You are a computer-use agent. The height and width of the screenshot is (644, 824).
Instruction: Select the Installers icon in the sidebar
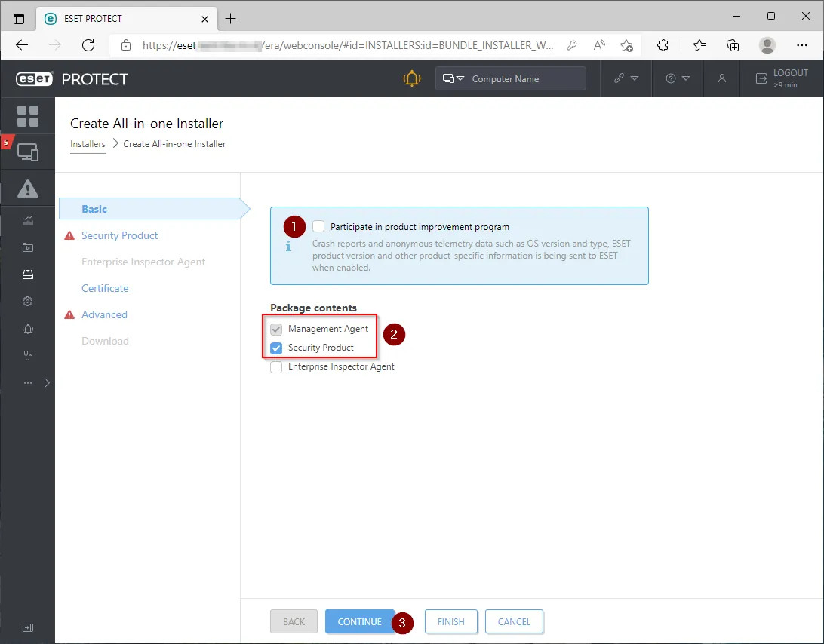coord(28,274)
